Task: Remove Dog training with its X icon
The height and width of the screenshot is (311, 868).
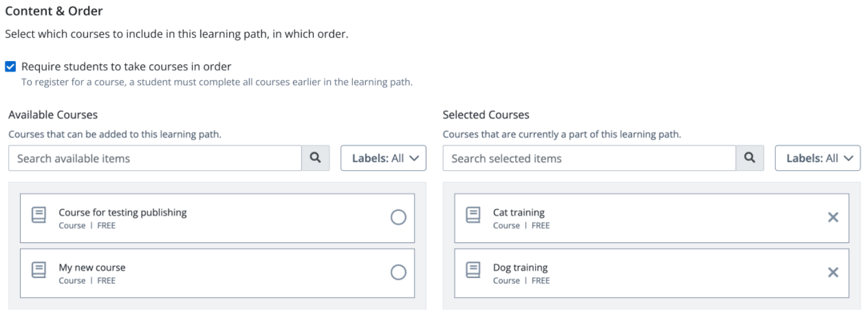Action: (833, 272)
